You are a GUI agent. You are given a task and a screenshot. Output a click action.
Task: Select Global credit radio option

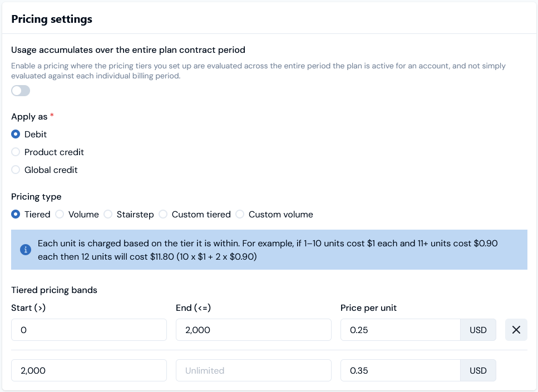[16, 170]
